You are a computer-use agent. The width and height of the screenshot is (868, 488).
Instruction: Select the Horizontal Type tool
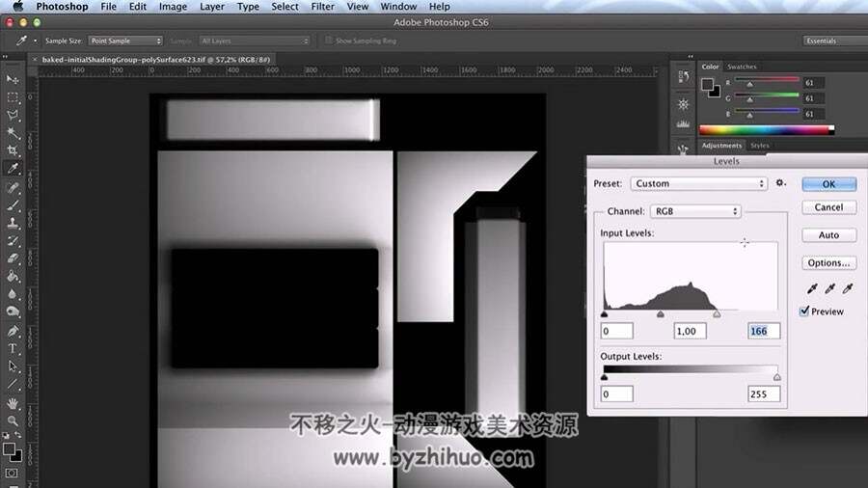point(13,348)
